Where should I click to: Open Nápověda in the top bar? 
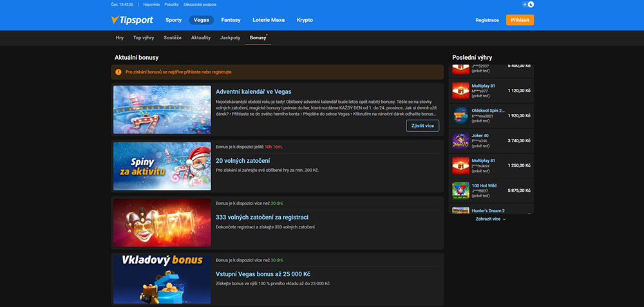(x=151, y=5)
